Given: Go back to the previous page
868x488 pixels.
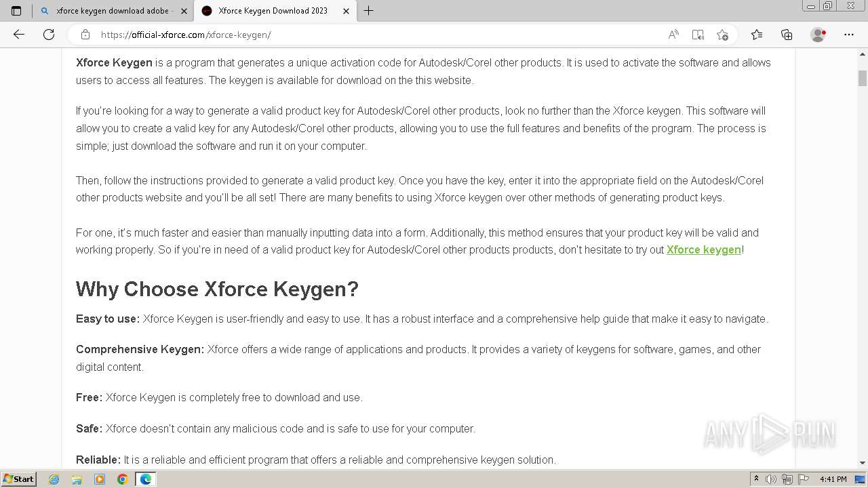Looking at the screenshot, I should [19, 35].
